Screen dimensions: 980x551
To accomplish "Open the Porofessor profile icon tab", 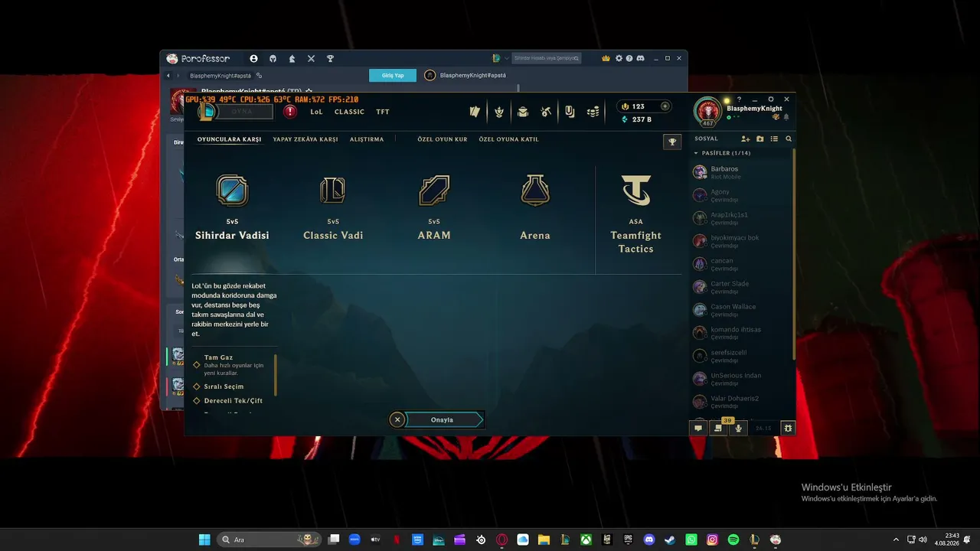I will pyautogui.click(x=253, y=58).
